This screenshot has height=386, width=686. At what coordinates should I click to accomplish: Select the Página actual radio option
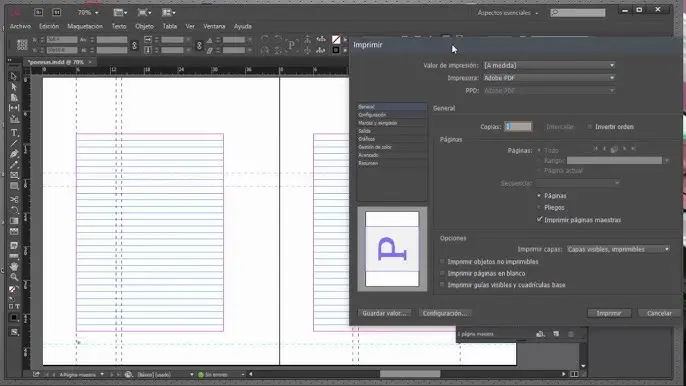pos(539,171)
